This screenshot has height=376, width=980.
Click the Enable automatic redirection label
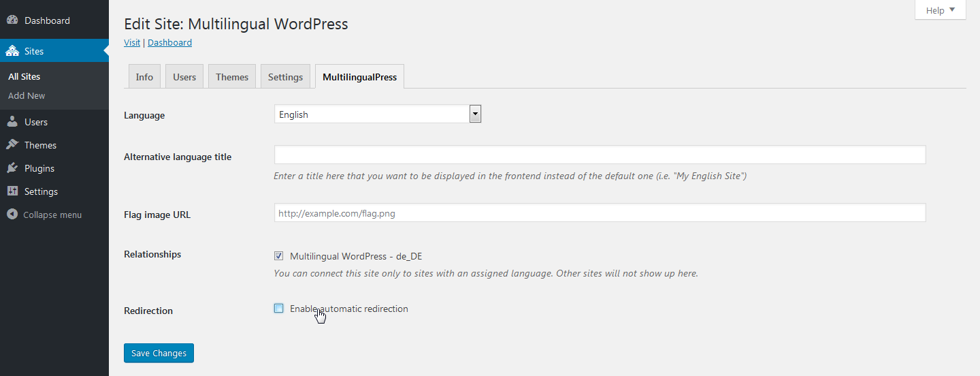coord(349,309)
